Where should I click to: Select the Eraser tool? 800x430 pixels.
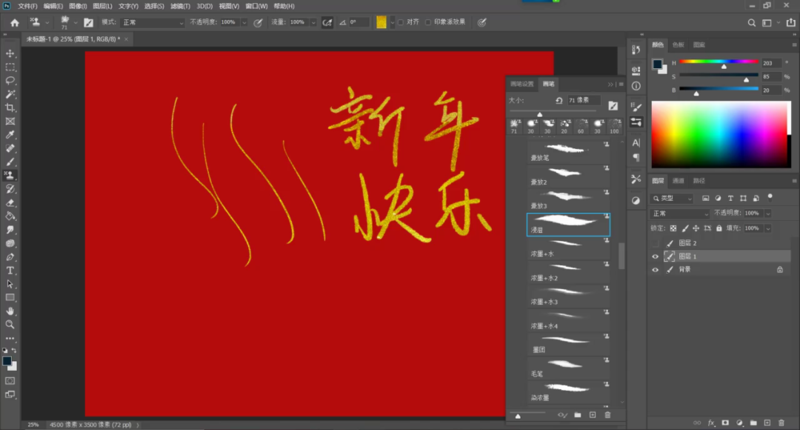coord(10,203)
